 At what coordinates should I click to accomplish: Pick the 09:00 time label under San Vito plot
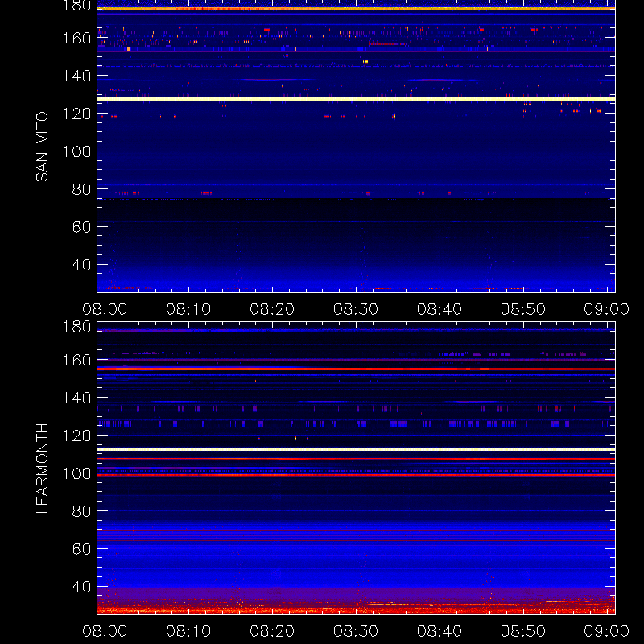tap(607, 309)
